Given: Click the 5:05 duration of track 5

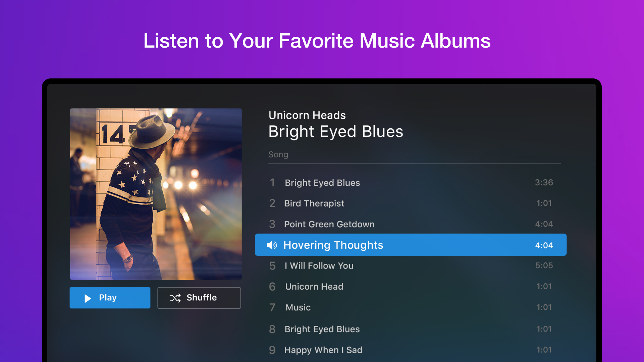Looking at the screenshot, I should pos(544,265).
